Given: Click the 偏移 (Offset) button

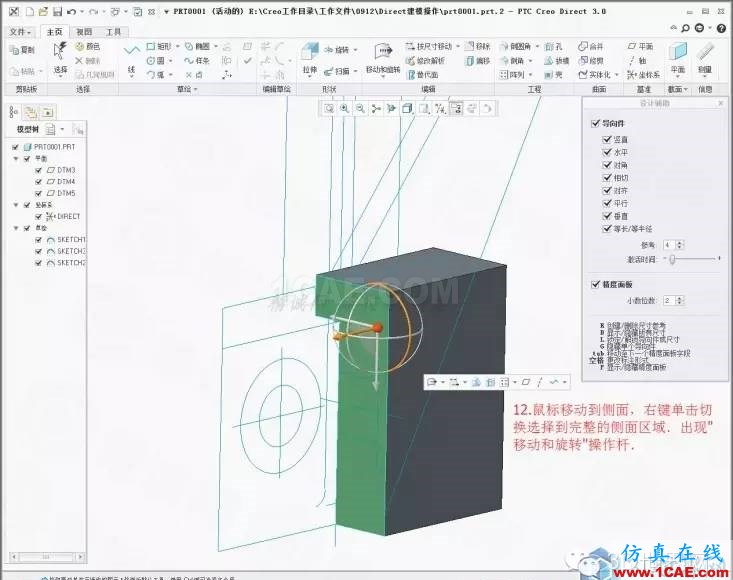Looking at the screenshot, I should tap(478, 61).
